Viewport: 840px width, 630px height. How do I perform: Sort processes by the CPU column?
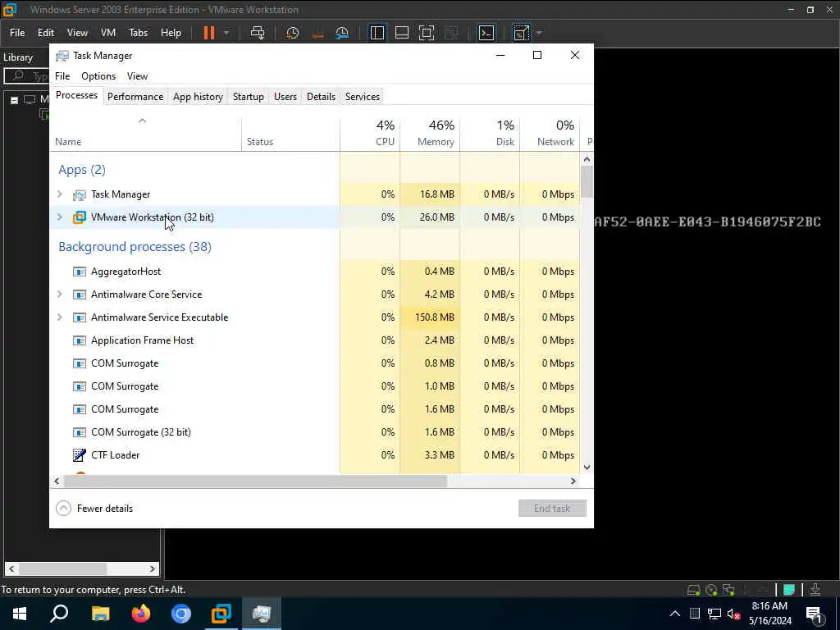[x=370, y=134]
